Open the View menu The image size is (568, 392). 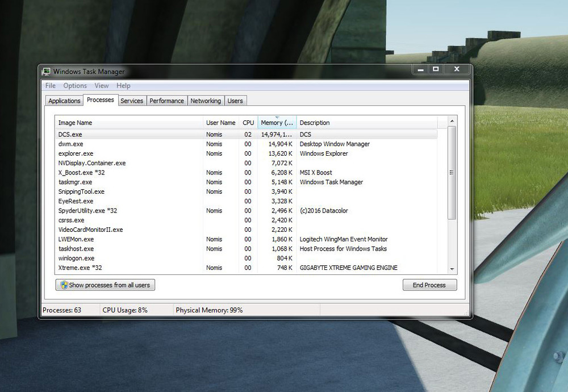(102, 86)
